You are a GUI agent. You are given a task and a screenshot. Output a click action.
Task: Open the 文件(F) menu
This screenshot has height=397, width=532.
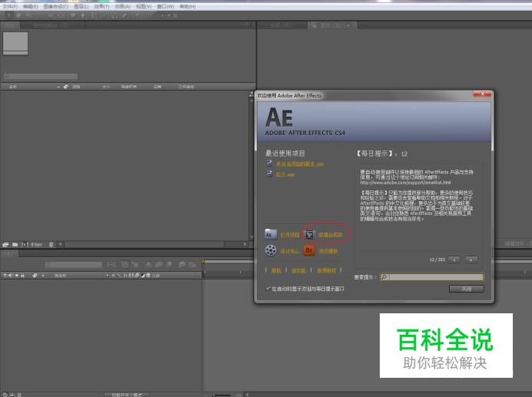[9, 6]
